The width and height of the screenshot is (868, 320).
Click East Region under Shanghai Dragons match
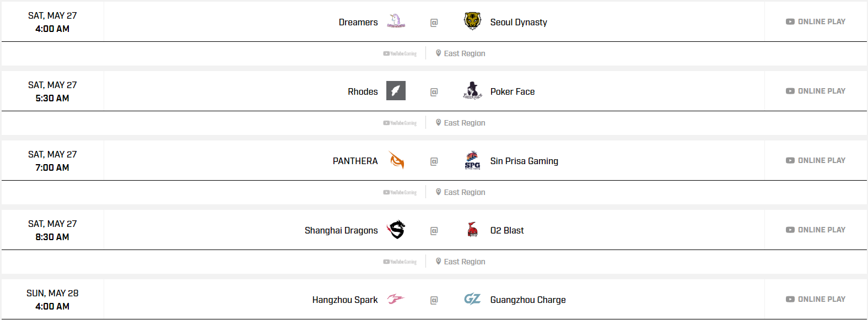[461, 262]
